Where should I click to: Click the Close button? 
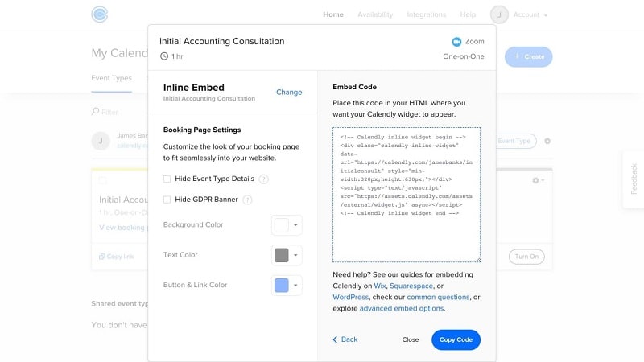411,339
